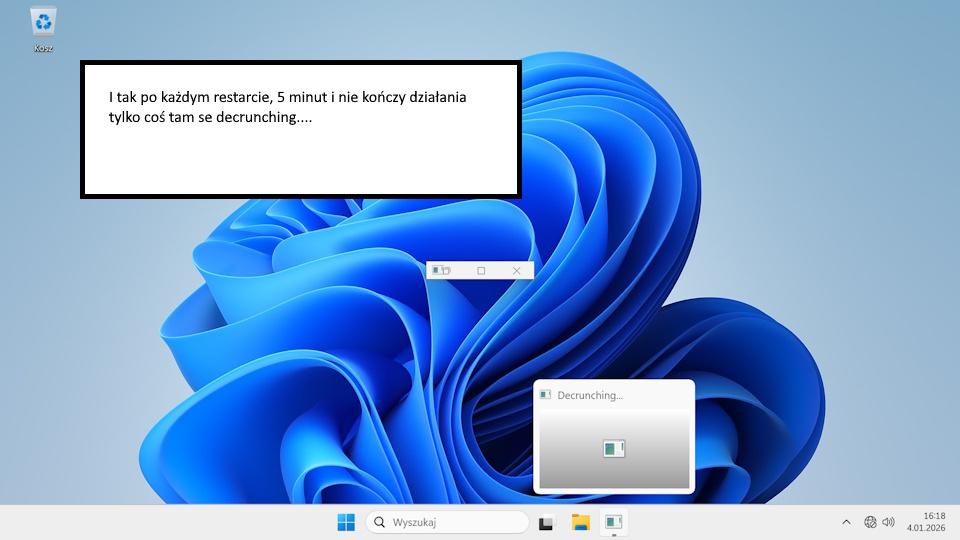Expand the hidden tray icons chevron
The width and height of the screenshot is (960, 540).
coord(846,522)
